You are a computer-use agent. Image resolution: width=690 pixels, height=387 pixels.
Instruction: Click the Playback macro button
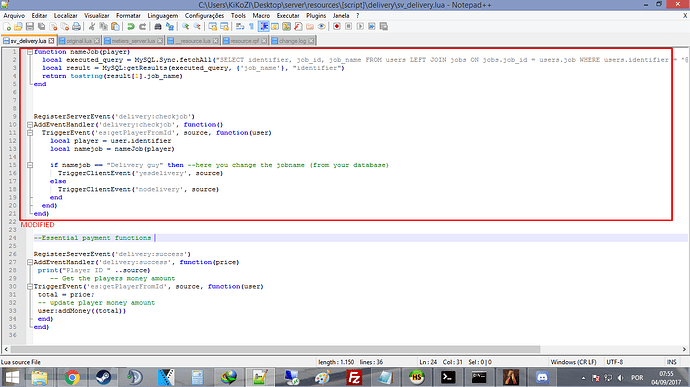tap(360, 26)
